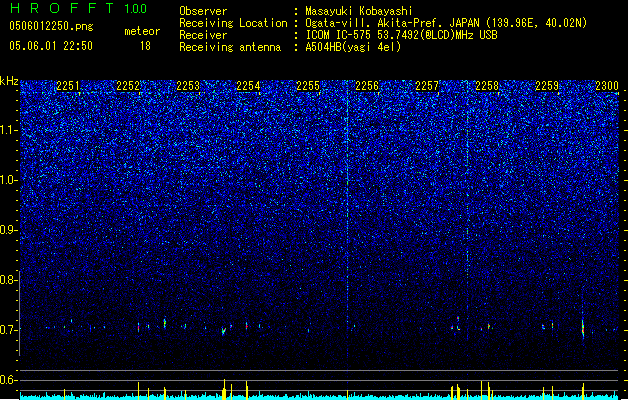Click the strong meteor echo before 2300
This screenshot has width=629, height=400.
[x=583, y=327]
